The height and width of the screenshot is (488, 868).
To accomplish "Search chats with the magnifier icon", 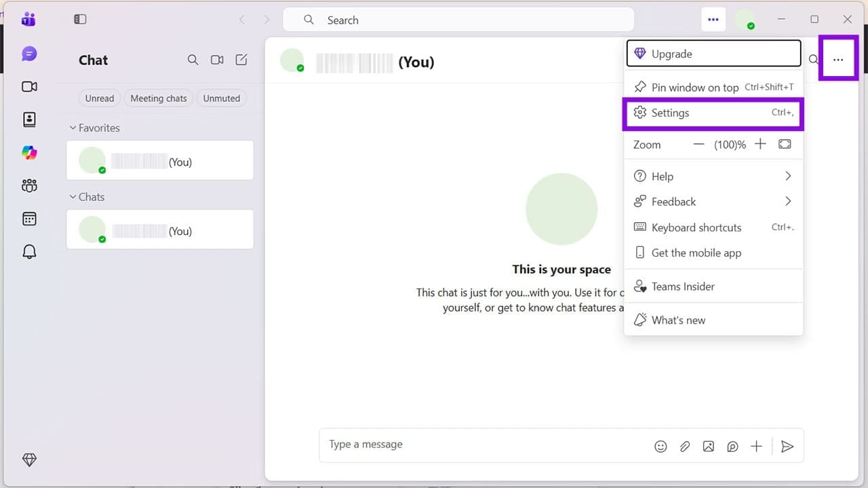I will pos(193,60).
